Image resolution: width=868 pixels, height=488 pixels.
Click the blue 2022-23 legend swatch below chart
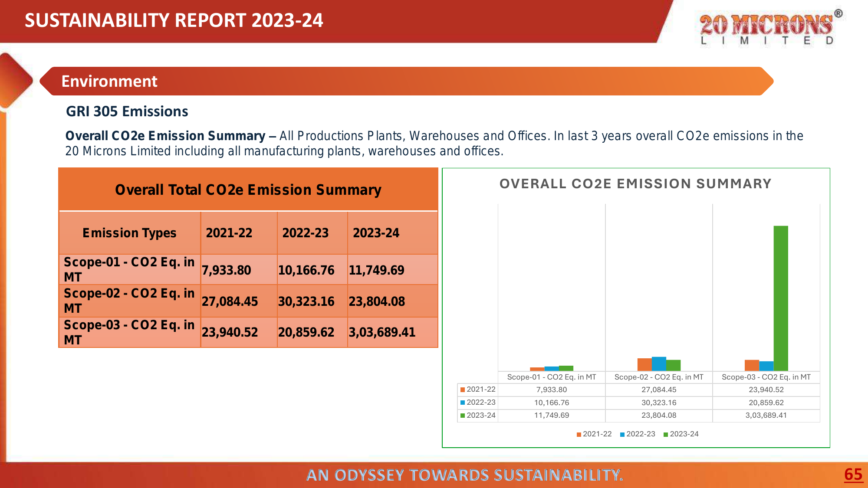pyautogui.click(x=622, y=435)
